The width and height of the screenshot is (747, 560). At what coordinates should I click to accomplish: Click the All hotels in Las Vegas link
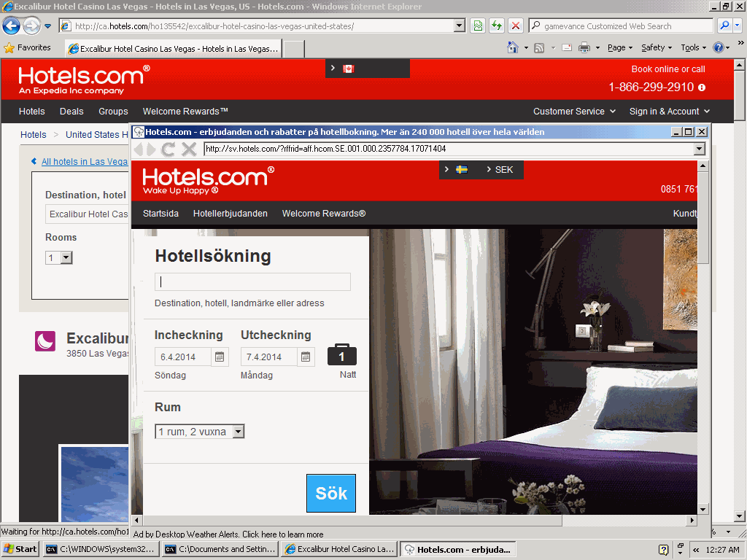pos(85,162)
